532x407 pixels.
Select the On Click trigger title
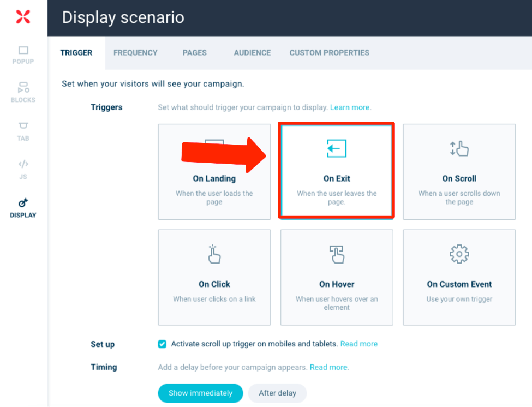point(214,284)
